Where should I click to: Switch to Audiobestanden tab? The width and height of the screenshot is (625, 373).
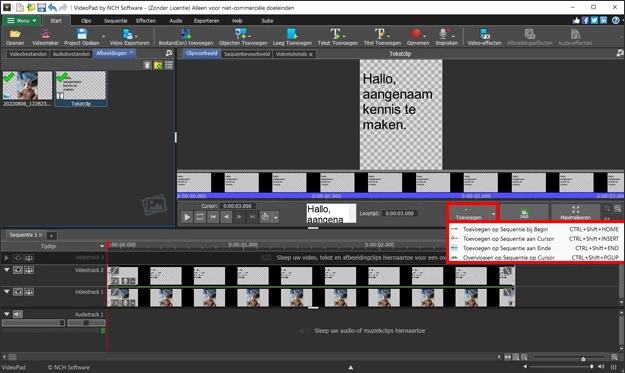tap(71, 54)
